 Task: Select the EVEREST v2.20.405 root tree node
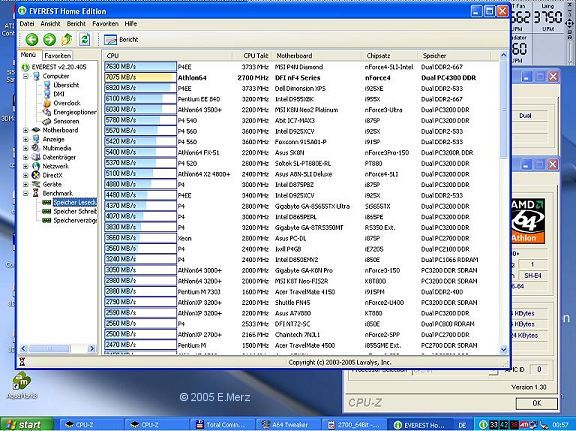59,67
